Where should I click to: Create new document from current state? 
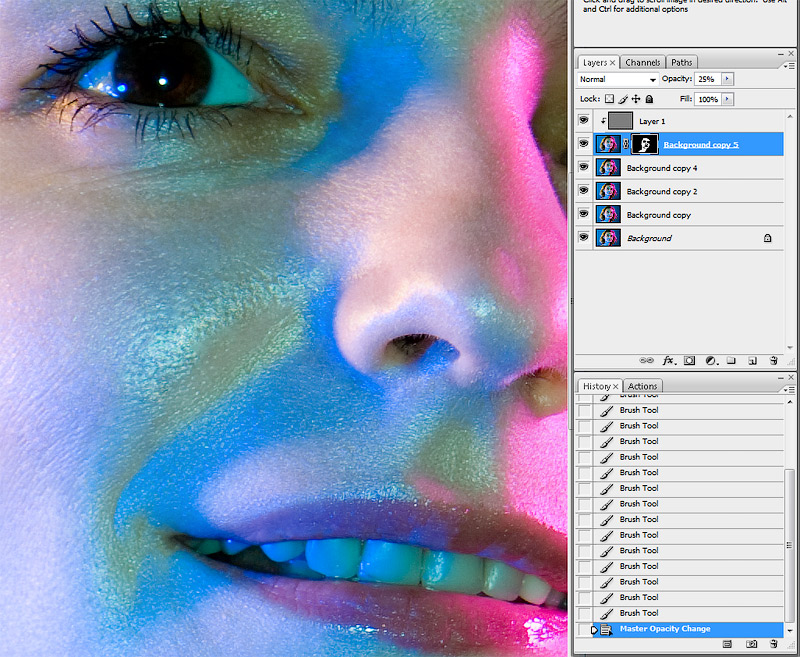click(727, 644)
